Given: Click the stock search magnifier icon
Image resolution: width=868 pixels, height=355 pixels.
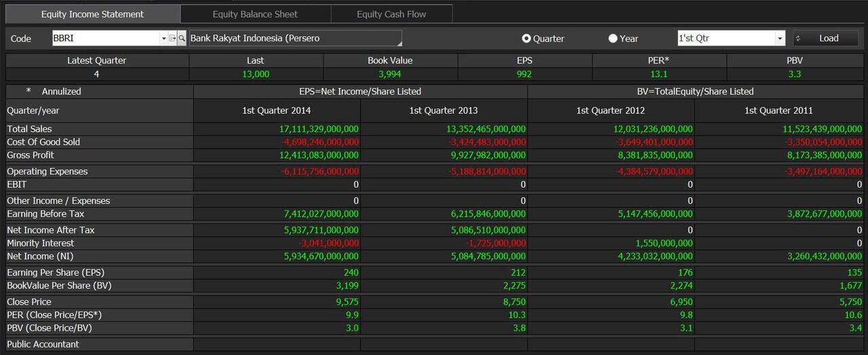Looking at the screenshot, I should [182, 39].
